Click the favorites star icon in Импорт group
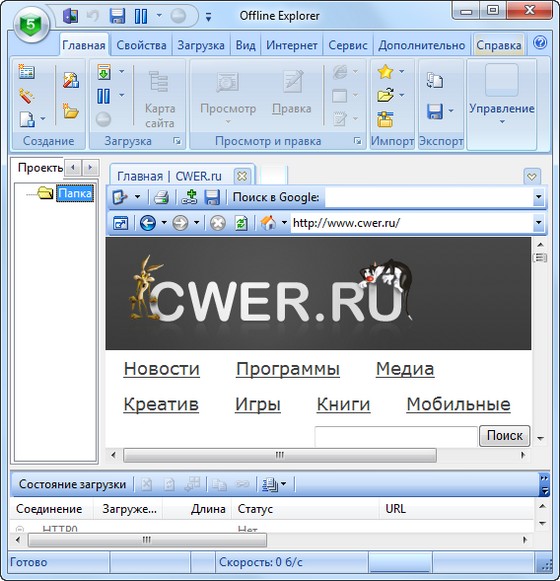This screenshot has height=581, width=560. click(385, 72)
